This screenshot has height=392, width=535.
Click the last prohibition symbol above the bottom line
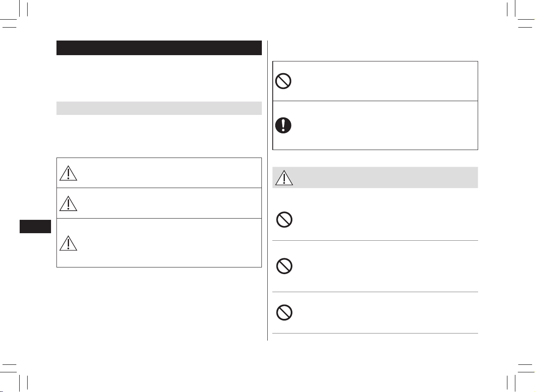pyautogui.click(x=284, y=312)
